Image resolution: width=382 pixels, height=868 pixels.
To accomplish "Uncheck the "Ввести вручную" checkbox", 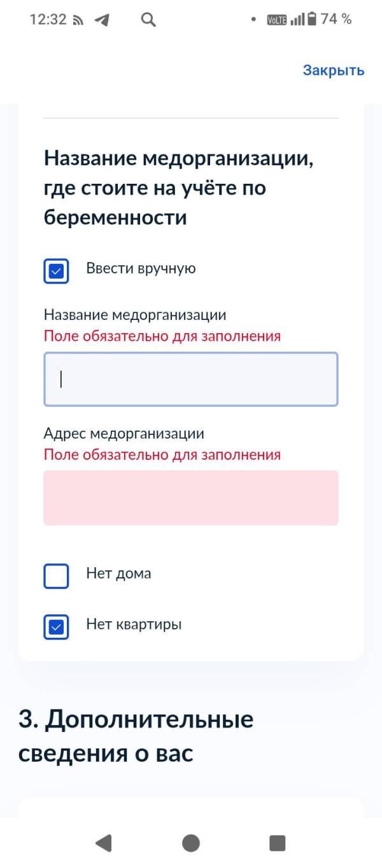I will [x=56, y=272].
